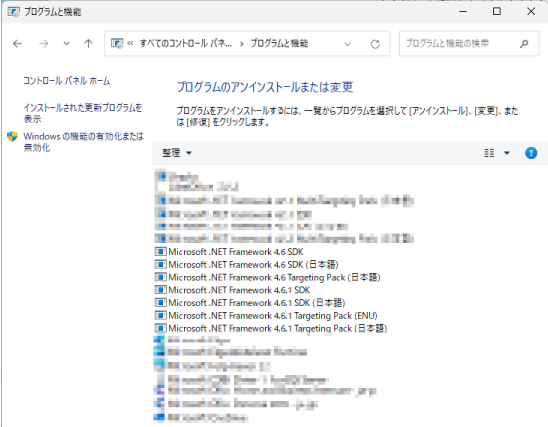Click the shield icon beside Windows の機能
Screen dimensions: 548x427
(12, 136)
